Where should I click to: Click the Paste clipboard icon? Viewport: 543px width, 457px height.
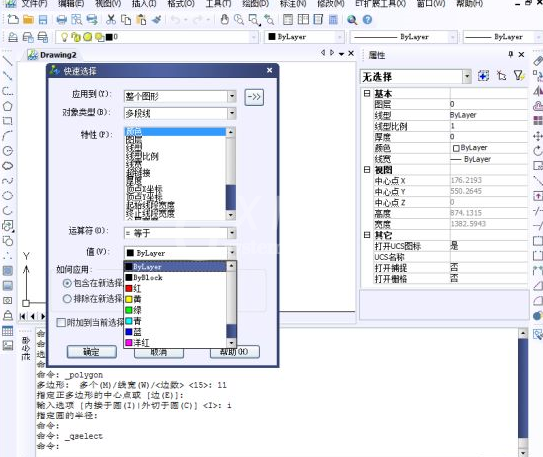click(141, 19)
